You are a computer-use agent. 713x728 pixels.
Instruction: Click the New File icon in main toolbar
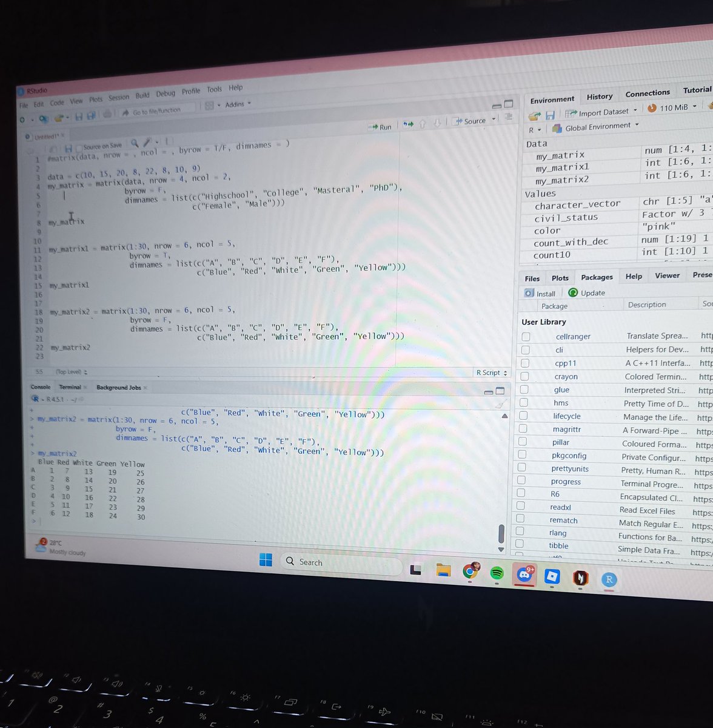click(x=23, y=119)
